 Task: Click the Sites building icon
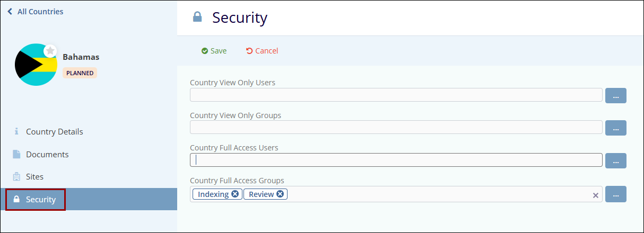pos(16,176)
